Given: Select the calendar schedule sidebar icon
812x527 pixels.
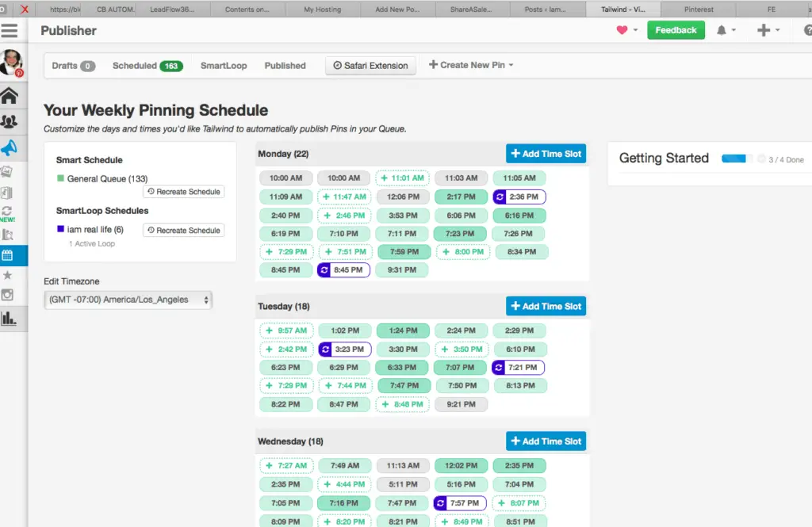Looking at the screenshot, I should 7,255.
